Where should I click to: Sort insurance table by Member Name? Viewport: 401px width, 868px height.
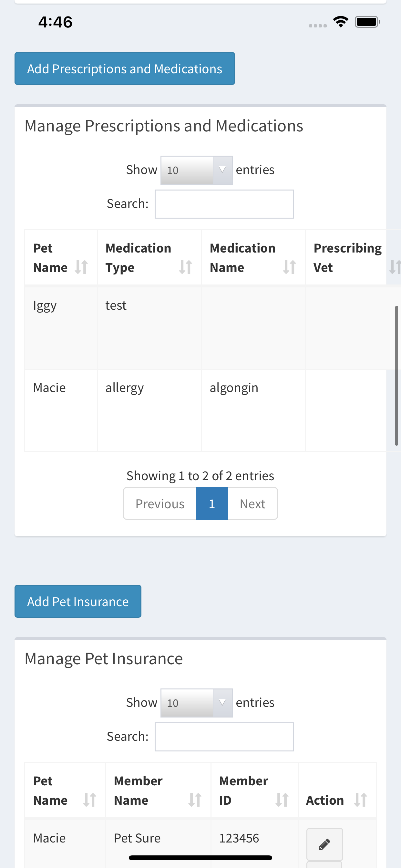point(158,790)
